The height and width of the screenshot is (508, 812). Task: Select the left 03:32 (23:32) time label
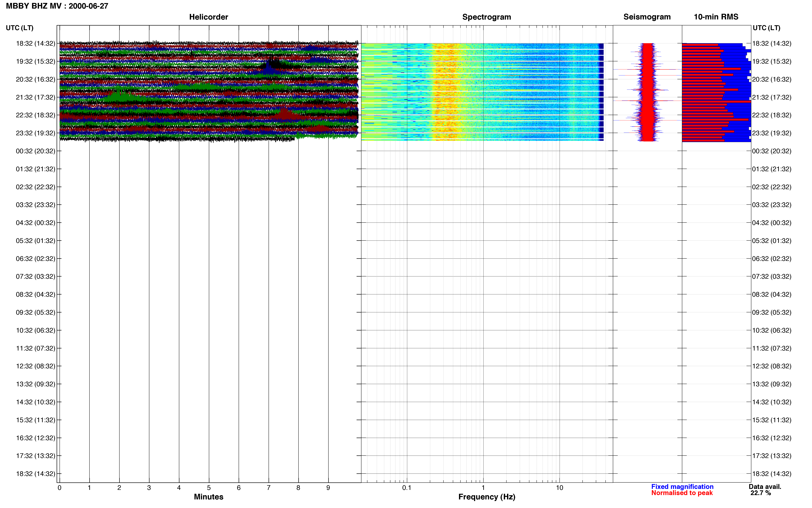36,205
